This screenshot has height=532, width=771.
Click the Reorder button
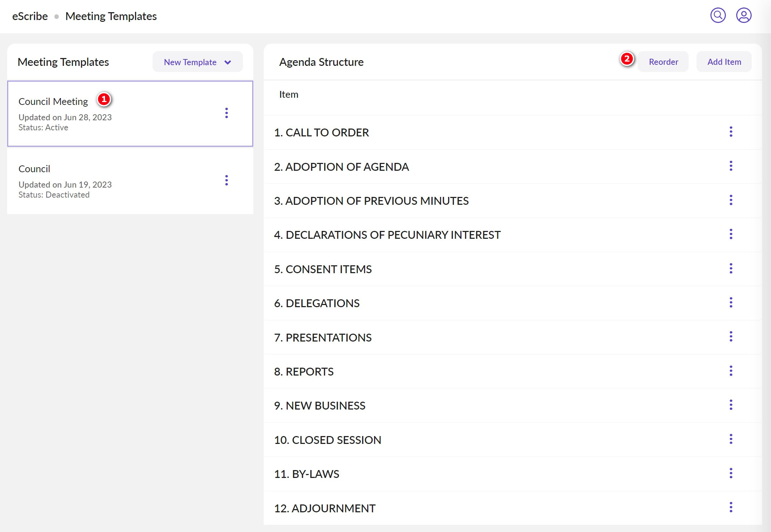(663, 62)
